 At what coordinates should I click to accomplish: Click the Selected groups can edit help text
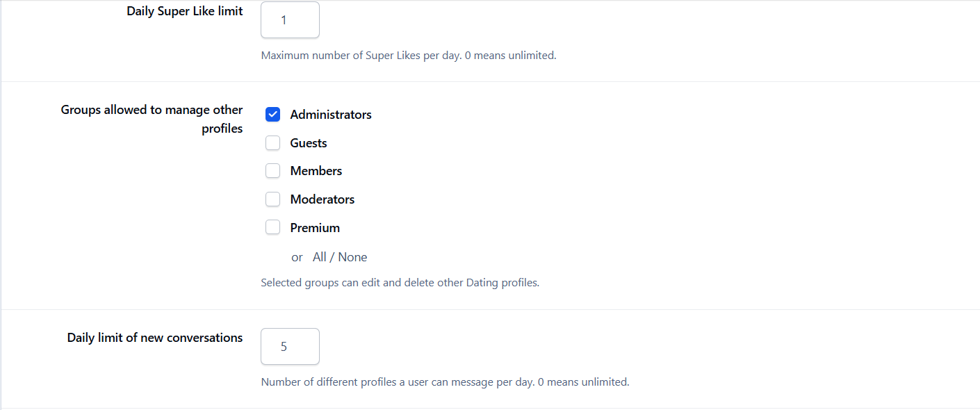coord(400,283)
